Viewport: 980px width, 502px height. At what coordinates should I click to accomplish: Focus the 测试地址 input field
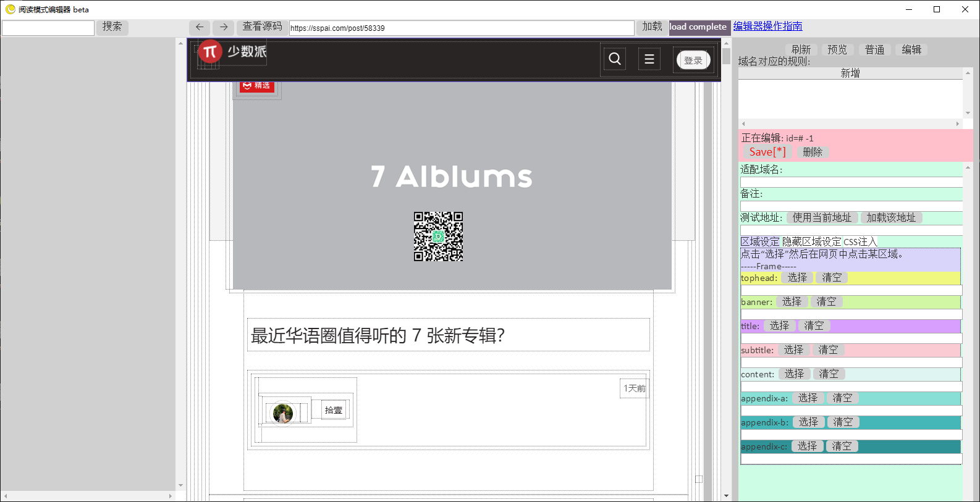851,230
